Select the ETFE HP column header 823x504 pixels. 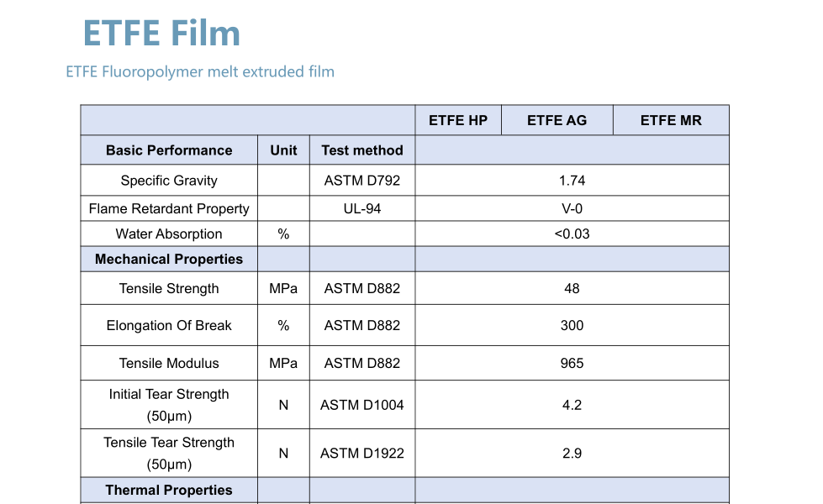click(x=458, y=120)
